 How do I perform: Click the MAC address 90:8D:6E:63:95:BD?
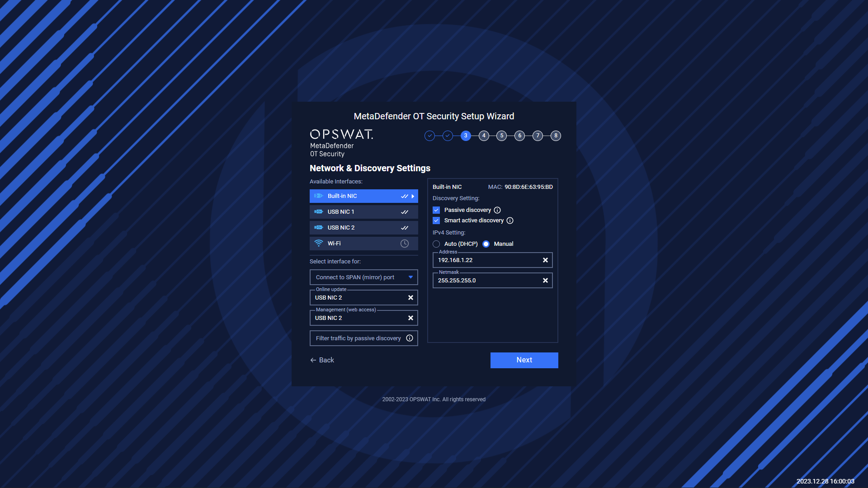pyautogui.click(x=528, y=187)
